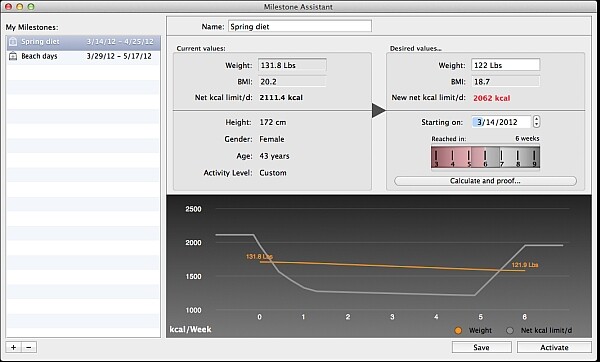Viewport: 600px width, 362px height.
Task: Click the Beach days milestone icon
Action: tap(13, 56)
